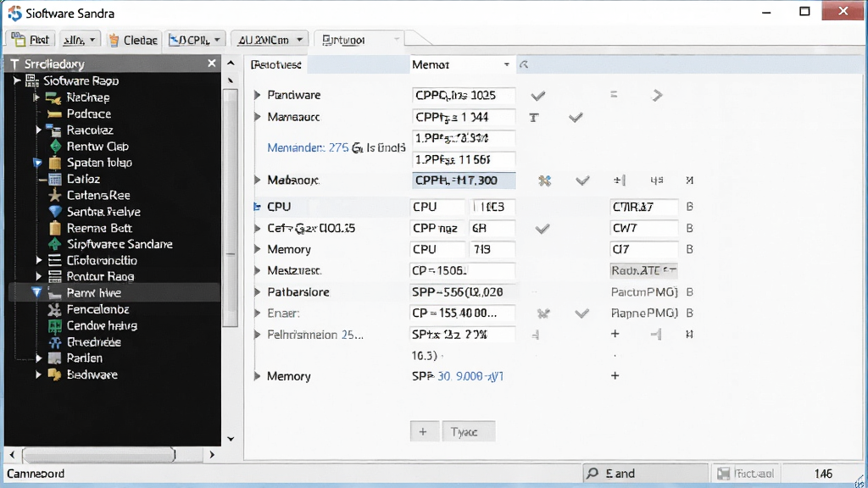Image resolution: width=868 pixels, height=488 pixels.
Task: Select the Cendoe hatug green icon
Action: [55, 326]
